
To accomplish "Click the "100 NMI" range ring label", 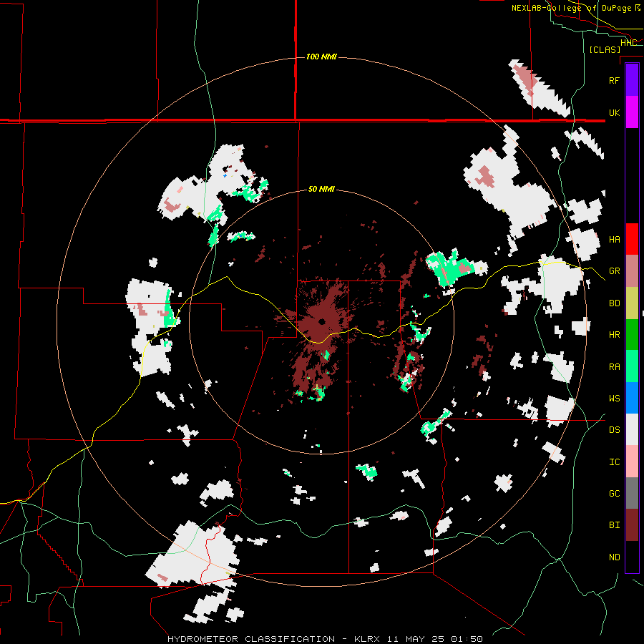I will click(321, 57).
